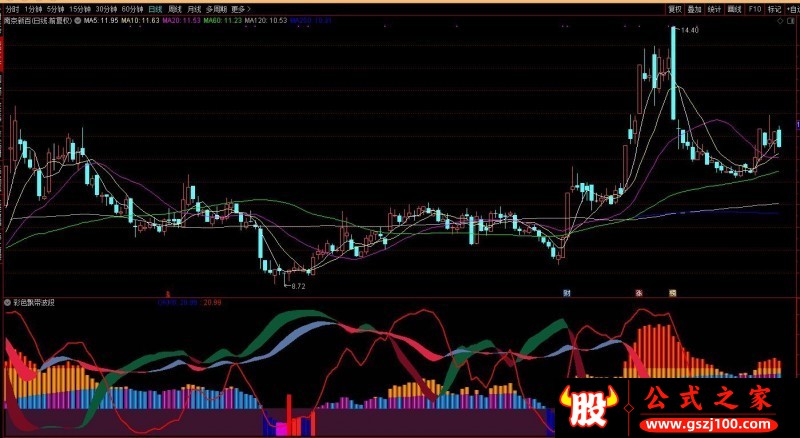
Task: Click the 标记 mark button
Action: click(x=774, y=9)
